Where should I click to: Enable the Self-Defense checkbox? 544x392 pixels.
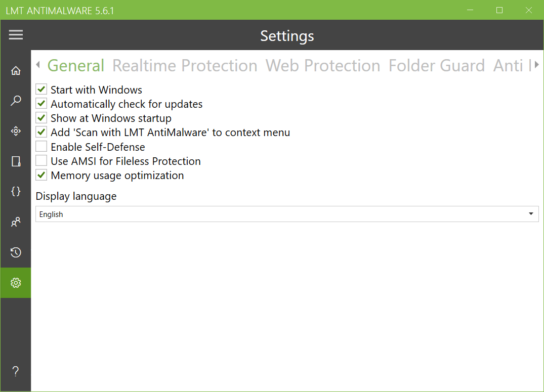pos(41,147)
